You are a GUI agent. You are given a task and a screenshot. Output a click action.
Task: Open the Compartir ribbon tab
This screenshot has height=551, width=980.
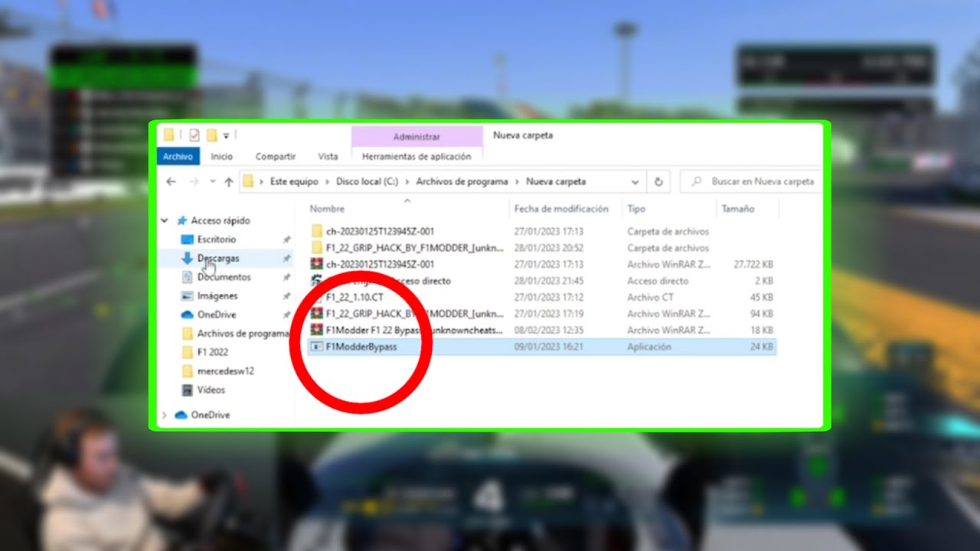(276, 156)
